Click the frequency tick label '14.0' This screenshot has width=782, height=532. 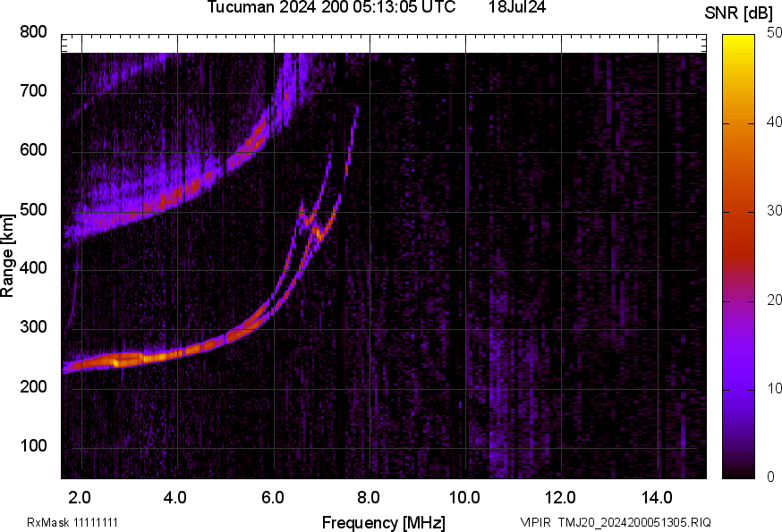(x=657, y=498)
